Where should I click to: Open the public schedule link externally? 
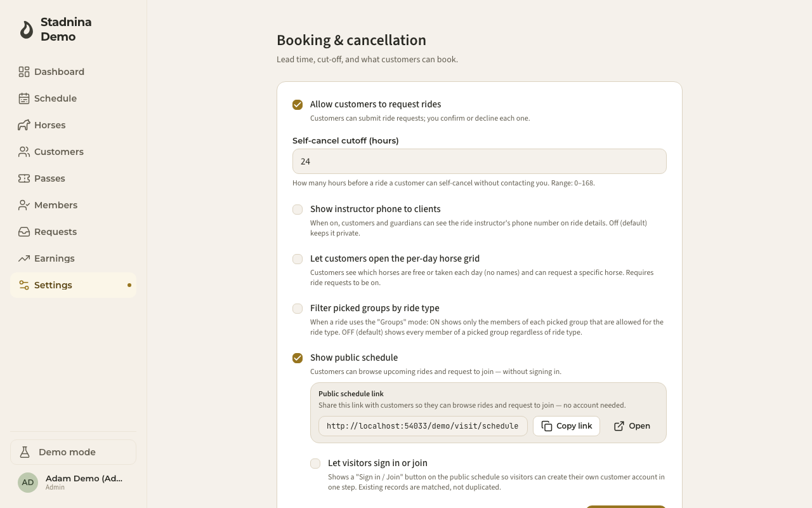[632, 426]
